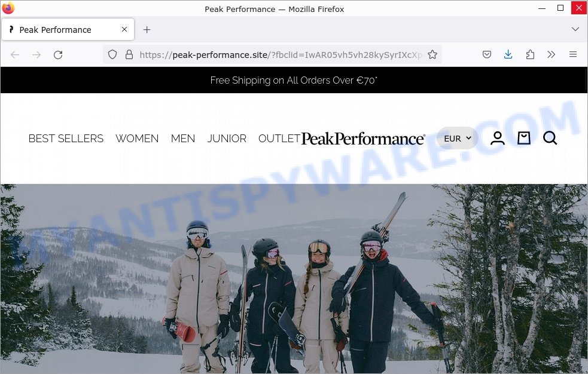Expand the EUR currency selector
Image resolution: width=588 pixels, height=374 pixels.
pos(458,138)
